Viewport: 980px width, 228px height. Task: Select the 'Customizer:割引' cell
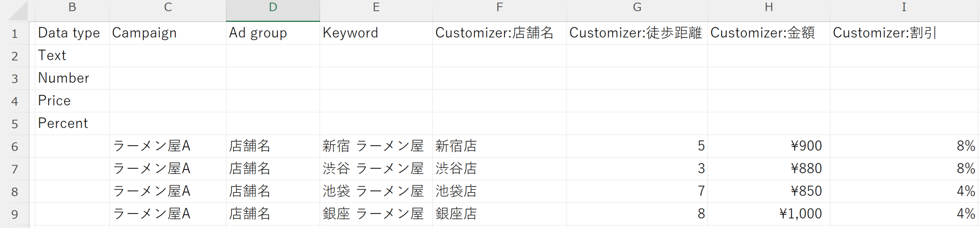[x=903, y=33]
